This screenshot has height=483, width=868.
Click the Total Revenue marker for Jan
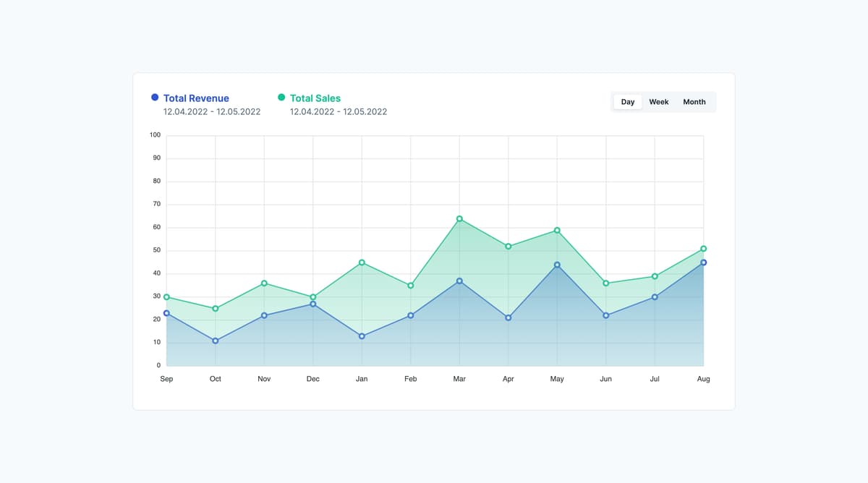[x=362, y=336]
